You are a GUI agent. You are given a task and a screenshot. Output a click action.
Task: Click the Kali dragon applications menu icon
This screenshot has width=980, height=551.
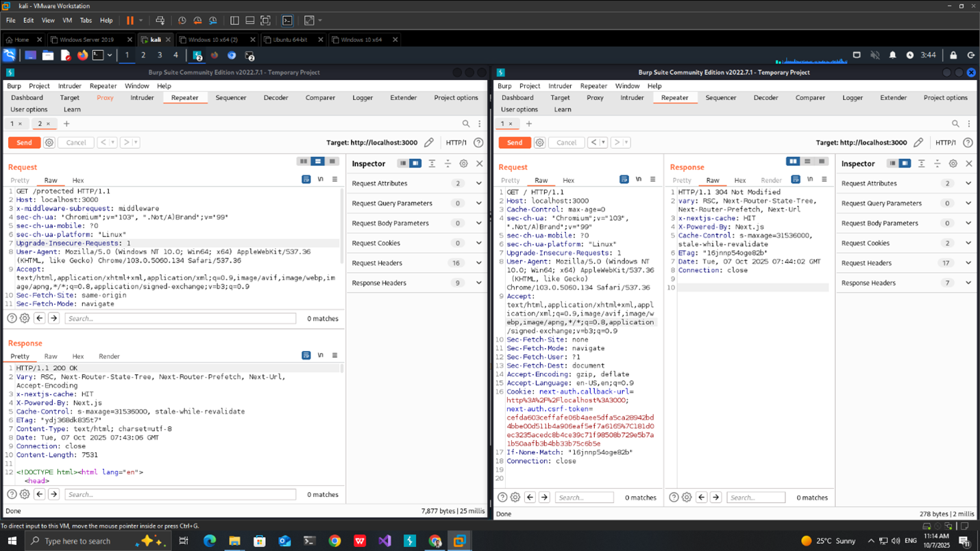tap(10, 56)
